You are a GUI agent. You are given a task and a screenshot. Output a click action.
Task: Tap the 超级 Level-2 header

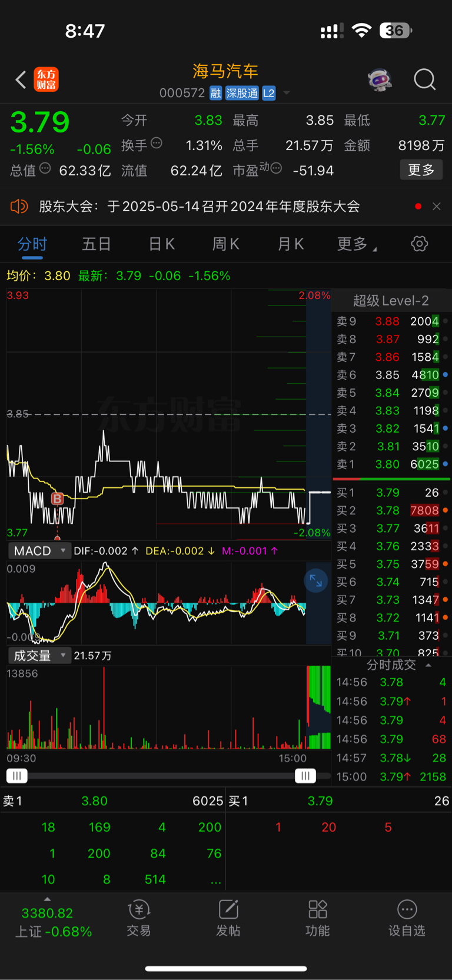391,301
